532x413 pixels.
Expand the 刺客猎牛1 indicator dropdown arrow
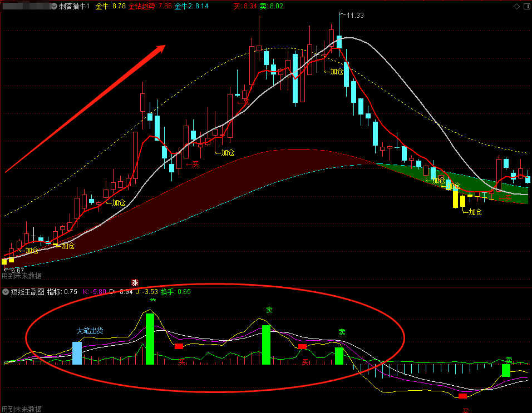coord(54,6)
